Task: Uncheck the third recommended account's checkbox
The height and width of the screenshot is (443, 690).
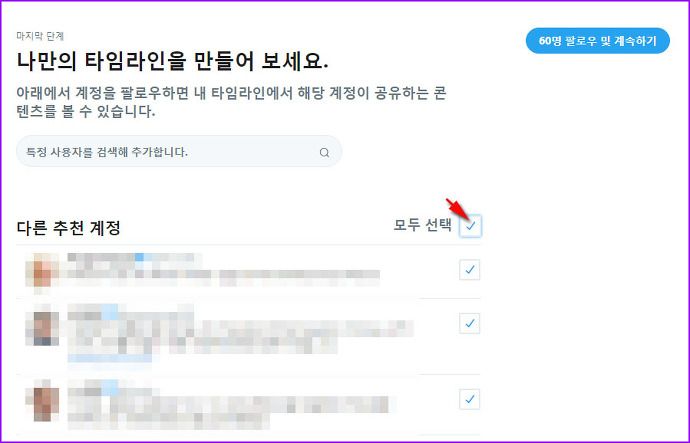Action: pos(470,399)
